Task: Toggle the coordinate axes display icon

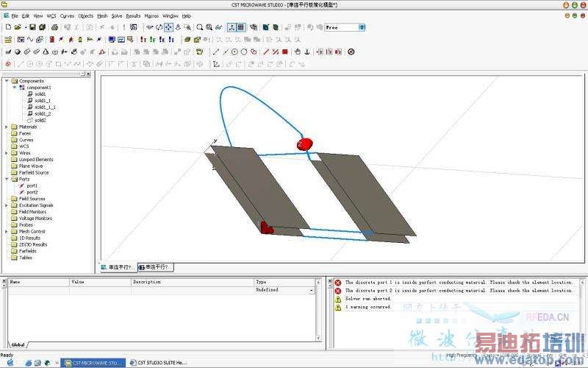Action: pos(232,27)
